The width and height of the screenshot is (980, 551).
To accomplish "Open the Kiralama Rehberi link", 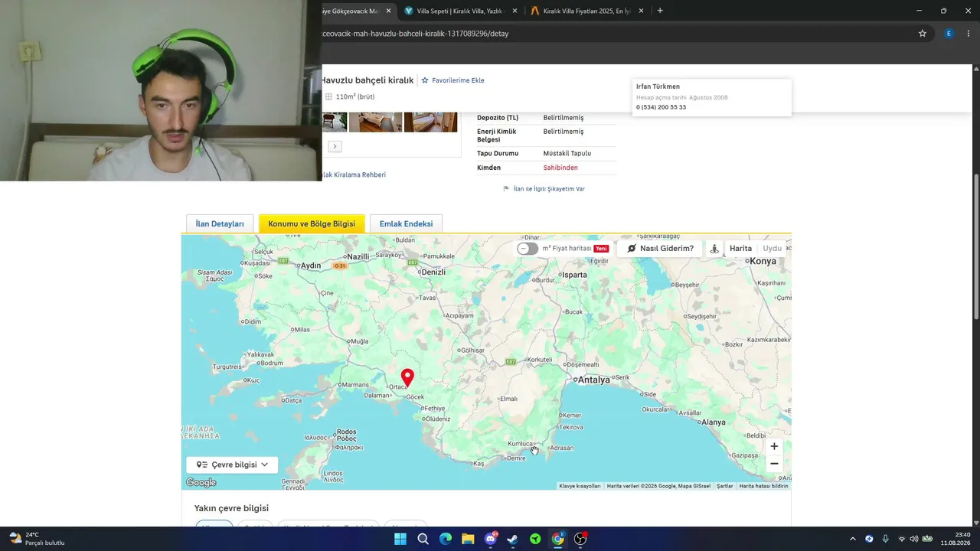I will (x=354, y=174).
